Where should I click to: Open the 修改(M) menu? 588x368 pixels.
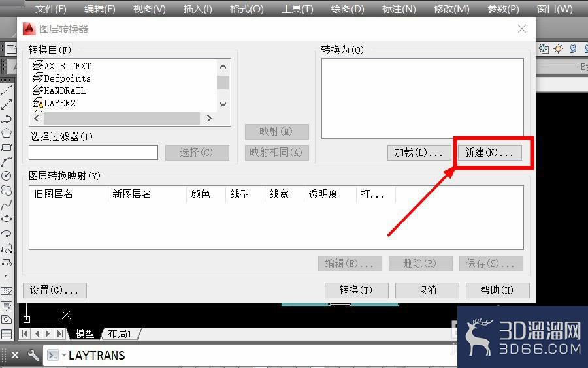coord(451,8)
